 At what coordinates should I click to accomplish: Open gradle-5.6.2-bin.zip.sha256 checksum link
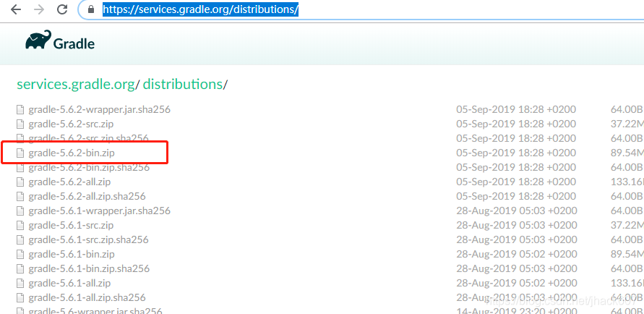[x=89, y=168]
